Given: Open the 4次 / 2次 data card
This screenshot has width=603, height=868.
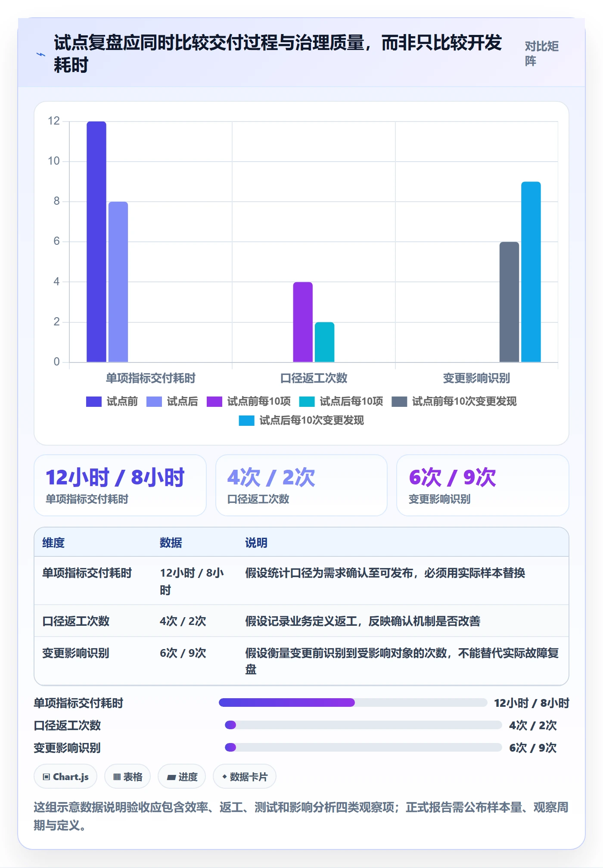Looking at the screenshot, I should (x=301, y=485).
